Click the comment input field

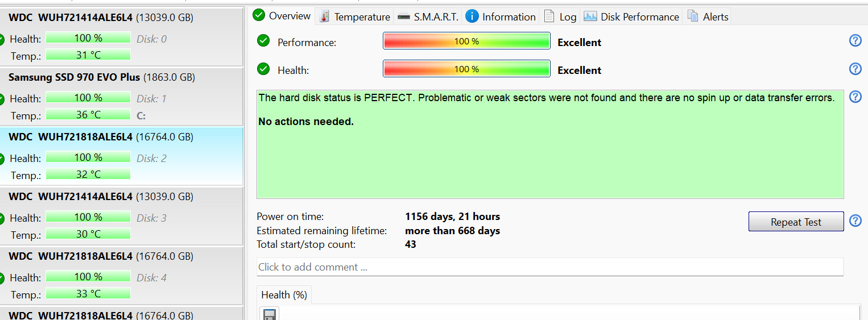(x=549, y=267)
